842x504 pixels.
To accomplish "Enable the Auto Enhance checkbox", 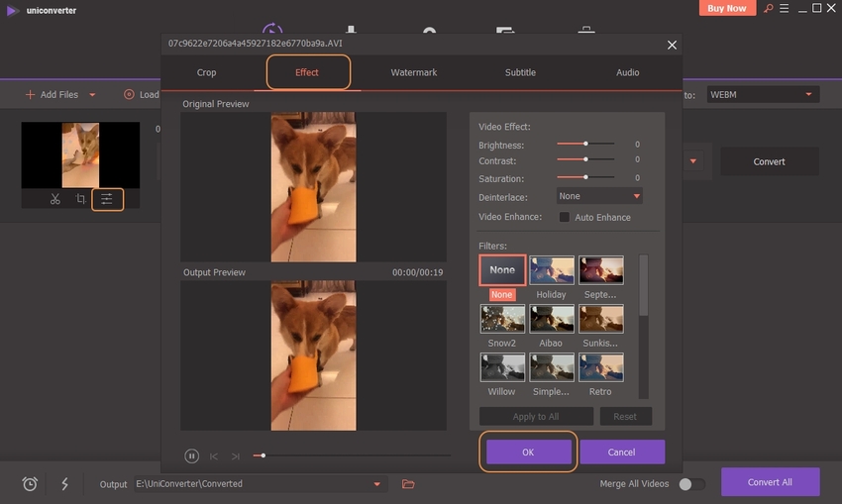I will [x=565, y=217].
